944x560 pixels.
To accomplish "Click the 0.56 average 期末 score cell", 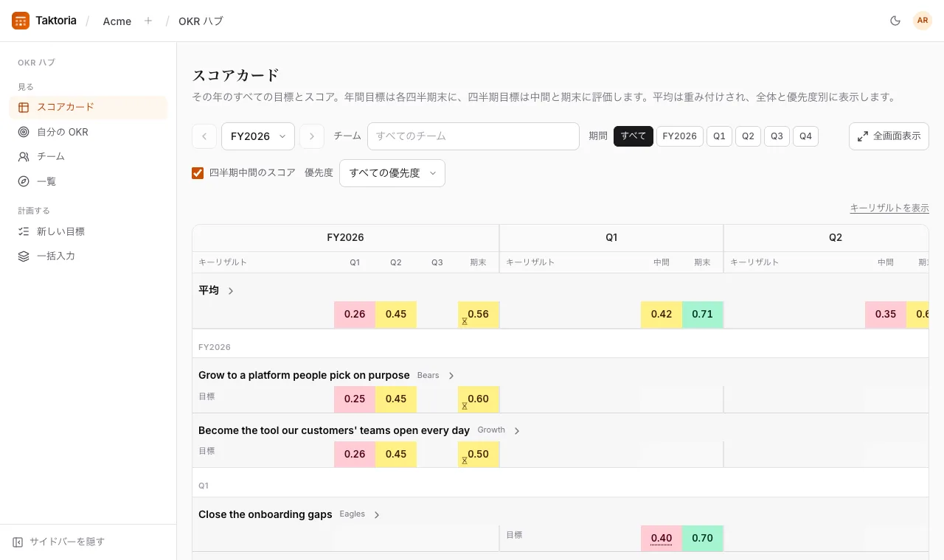I will (x=478, y=315).
